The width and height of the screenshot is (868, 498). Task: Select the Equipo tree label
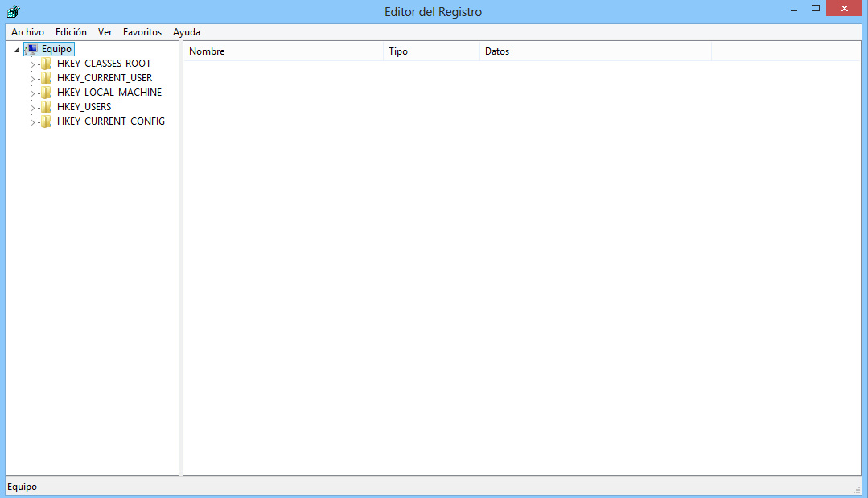click(x=56, y=49)
